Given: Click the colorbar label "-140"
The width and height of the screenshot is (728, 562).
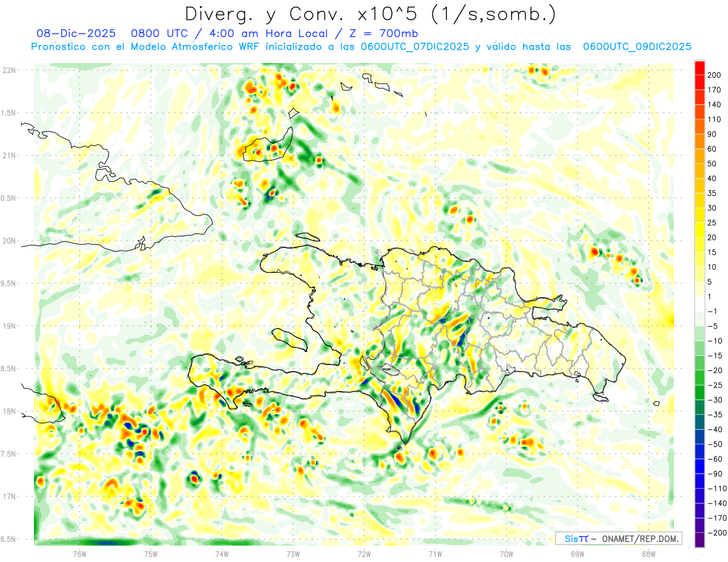Looking at the screenshot, I should (x=718, y=503).
